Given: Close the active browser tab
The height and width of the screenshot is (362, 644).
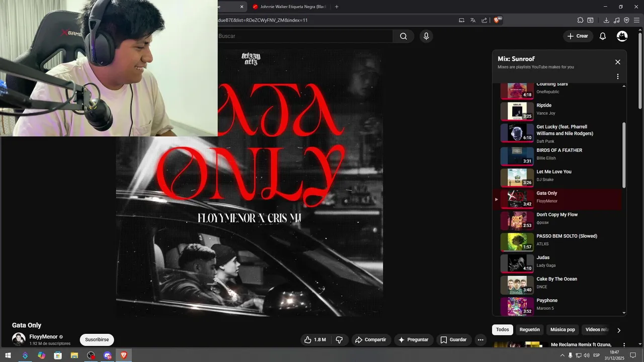Looking at the screenshot, I should pos(242,7).
